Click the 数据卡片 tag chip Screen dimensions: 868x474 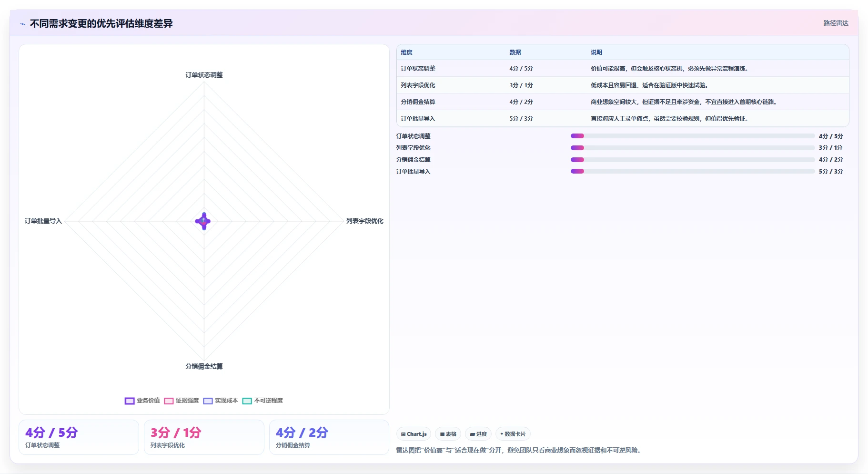(x=513, y=434)
